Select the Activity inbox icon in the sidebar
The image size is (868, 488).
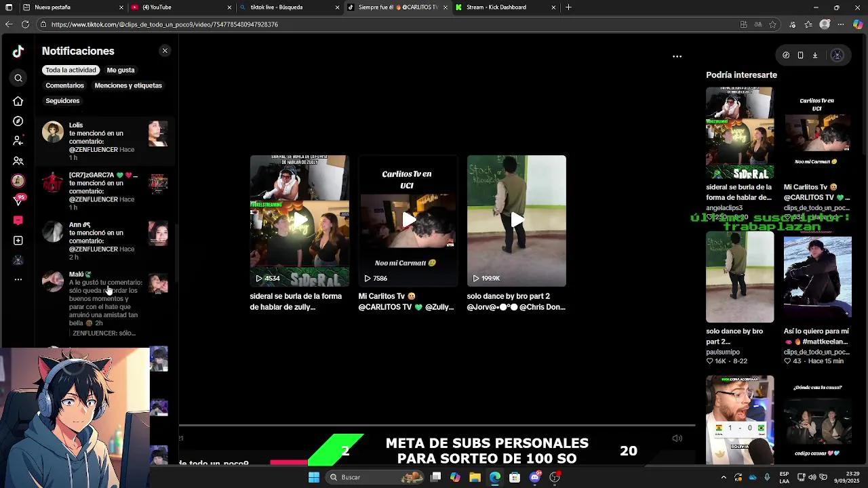(18, 220)
